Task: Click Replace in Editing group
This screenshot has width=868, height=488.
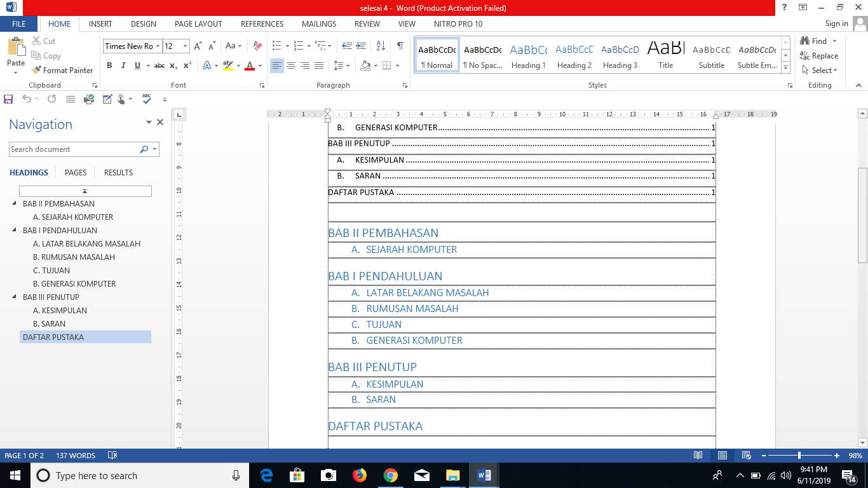Action: (820, 56)
